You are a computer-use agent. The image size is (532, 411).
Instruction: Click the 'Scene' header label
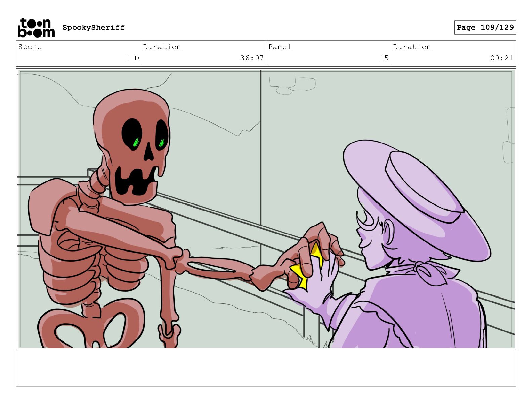tap(30, 47)
